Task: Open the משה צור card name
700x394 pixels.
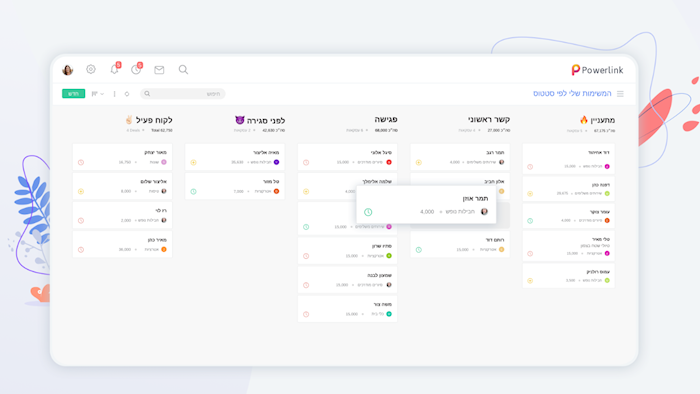Action: point(383,304)
